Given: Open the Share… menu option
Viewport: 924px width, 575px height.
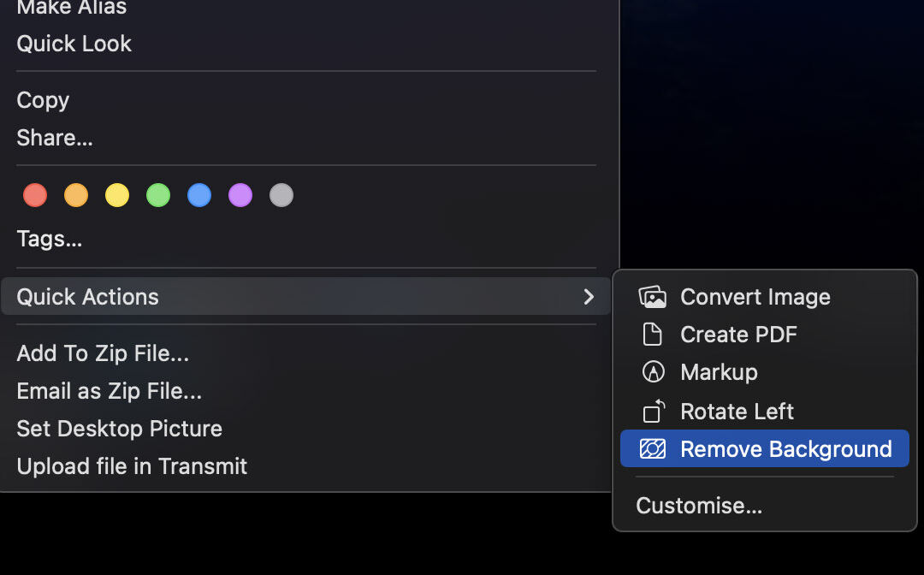Looking at the screenshot, I should click(55, 138).
